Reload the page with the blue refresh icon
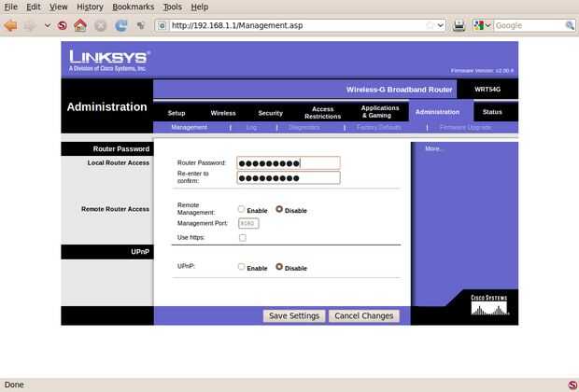The width and height of the screenshot is (579, 392). click(120, 25)
